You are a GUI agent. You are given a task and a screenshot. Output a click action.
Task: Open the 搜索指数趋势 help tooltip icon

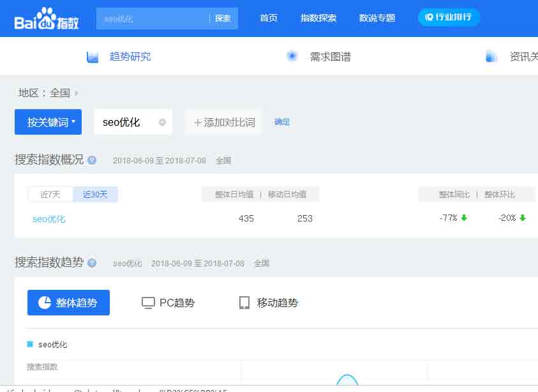point(91,262)
